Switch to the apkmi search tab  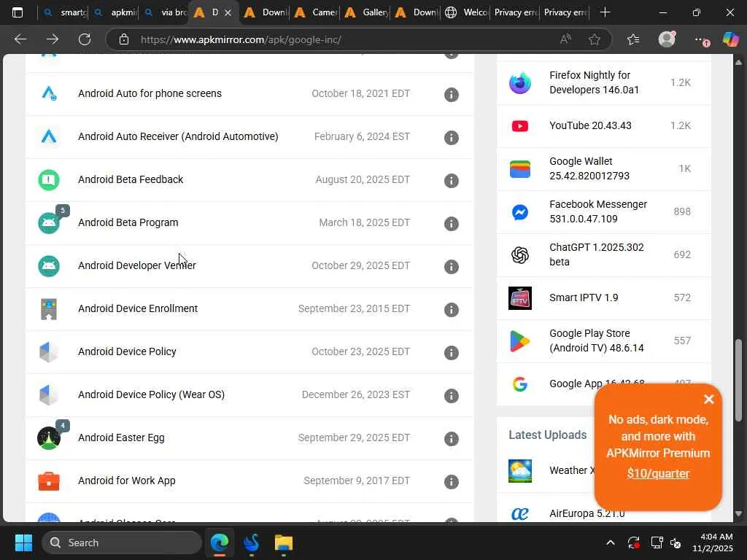115,12
